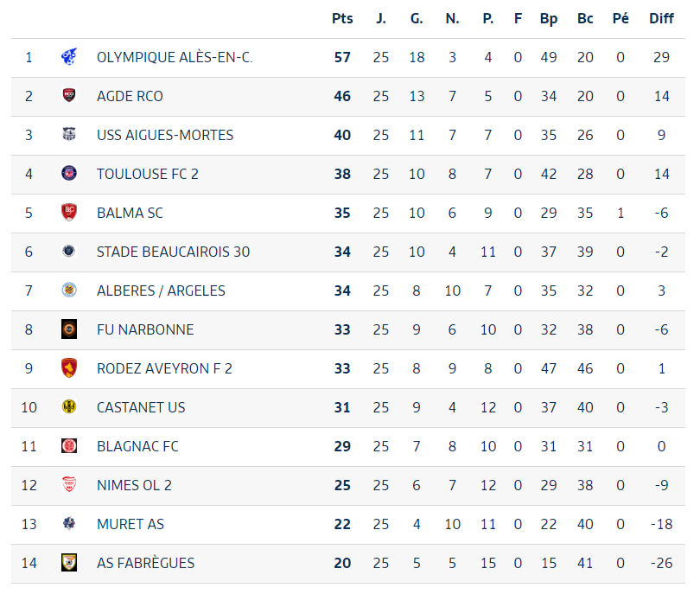
Task: Click the Agde RCO club crest
Action: point(69,96)
